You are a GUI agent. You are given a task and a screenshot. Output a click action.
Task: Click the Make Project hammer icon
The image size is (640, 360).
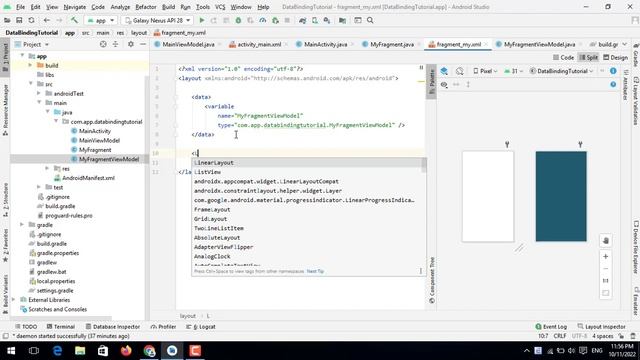pyautogui.click(x=74, y=20)
